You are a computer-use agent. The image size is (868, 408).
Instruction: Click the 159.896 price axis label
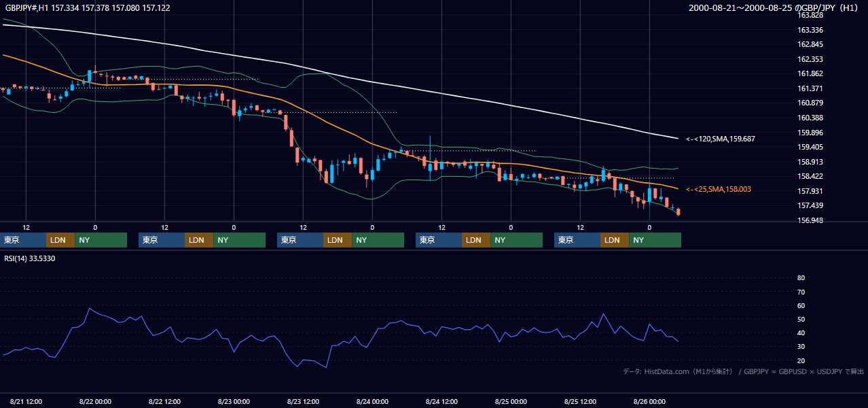pyautogui.click(x=810, y=133)
